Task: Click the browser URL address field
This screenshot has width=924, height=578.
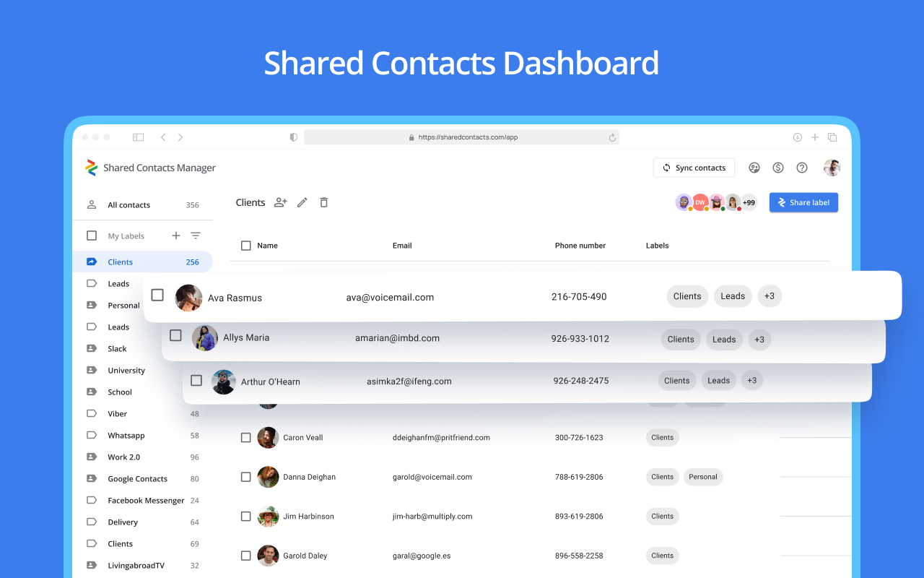Action: point(462,137)
